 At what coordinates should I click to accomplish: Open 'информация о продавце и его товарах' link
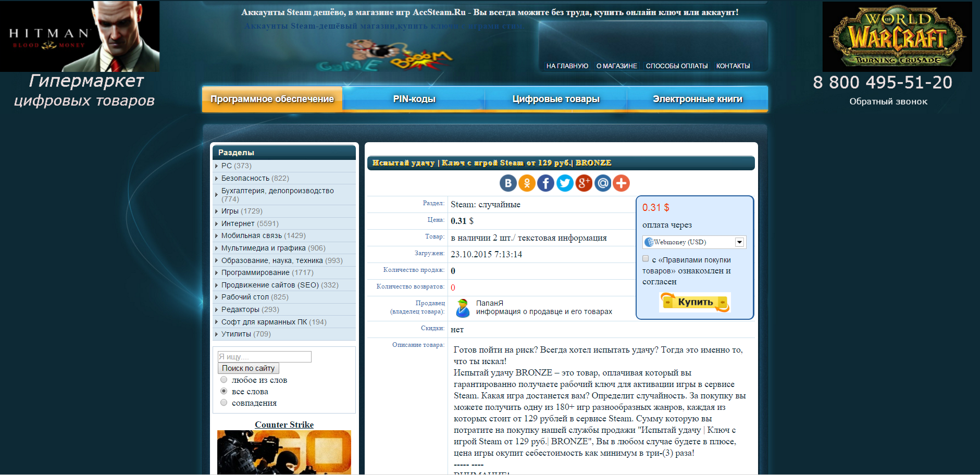tap(544, 311)
